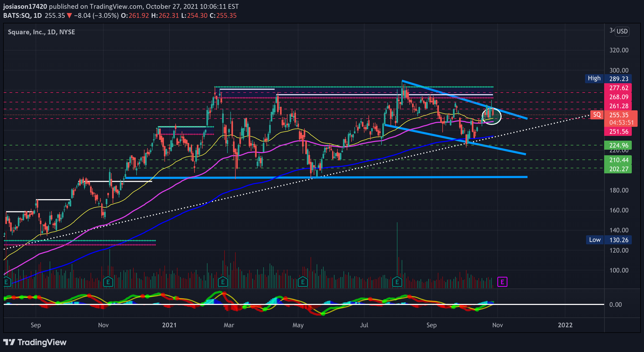
Task: Click the 2021 time axis label
Action: [169, 325]
